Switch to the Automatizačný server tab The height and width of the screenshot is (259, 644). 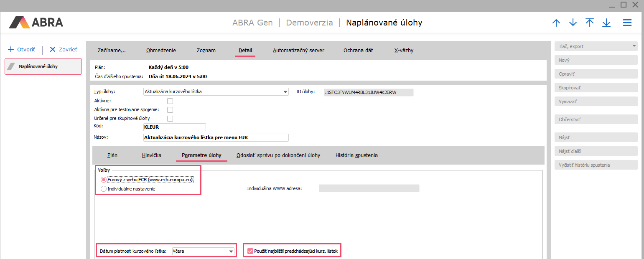[298, 51]
